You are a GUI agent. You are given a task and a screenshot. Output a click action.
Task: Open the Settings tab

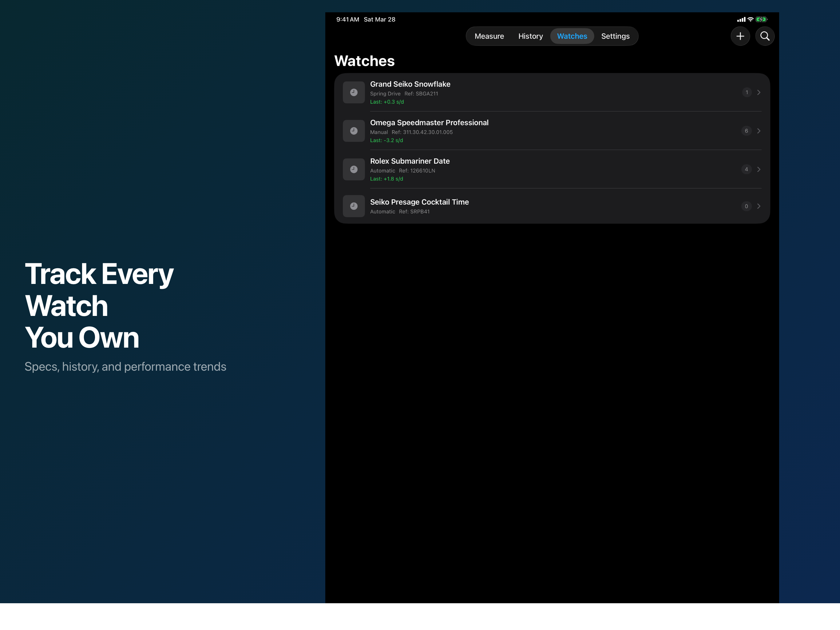(615, 36)
